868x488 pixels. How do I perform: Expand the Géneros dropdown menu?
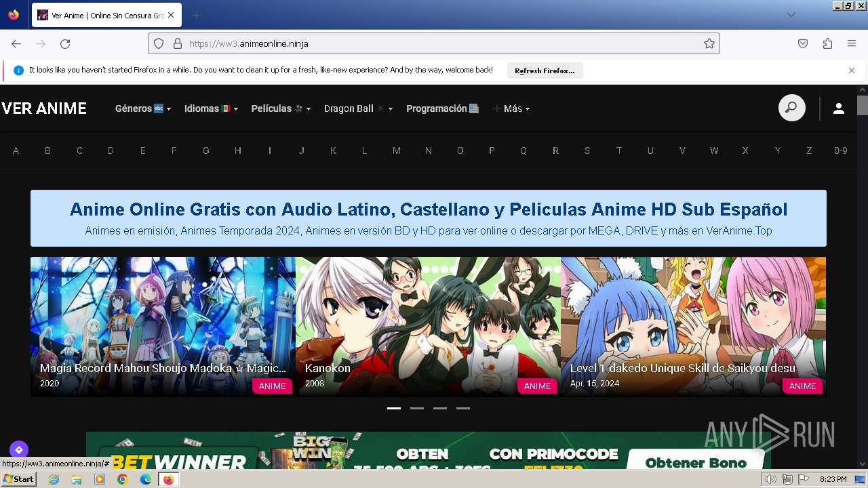(143, 108)
